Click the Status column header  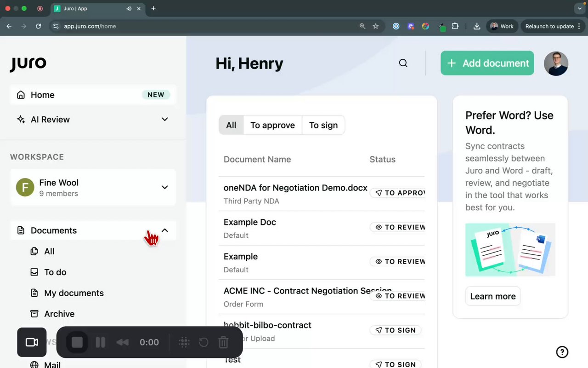pyautogui.click(x=382, y=160)
